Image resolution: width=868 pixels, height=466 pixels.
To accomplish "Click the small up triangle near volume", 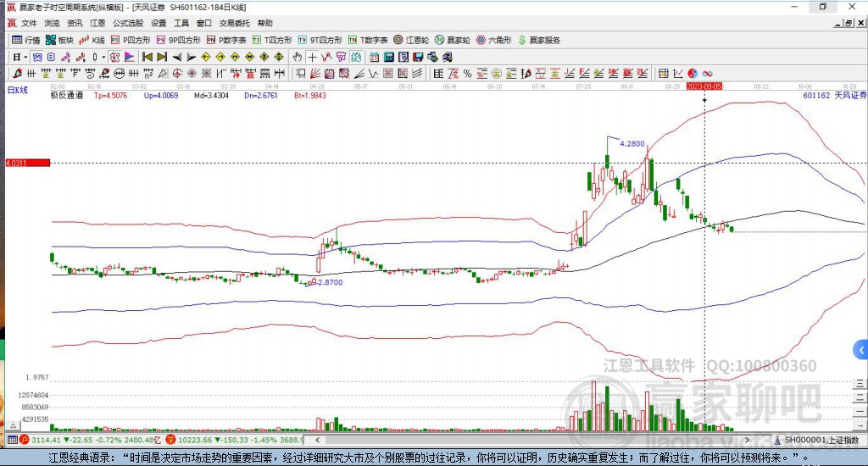I will [x=14, y=425].
